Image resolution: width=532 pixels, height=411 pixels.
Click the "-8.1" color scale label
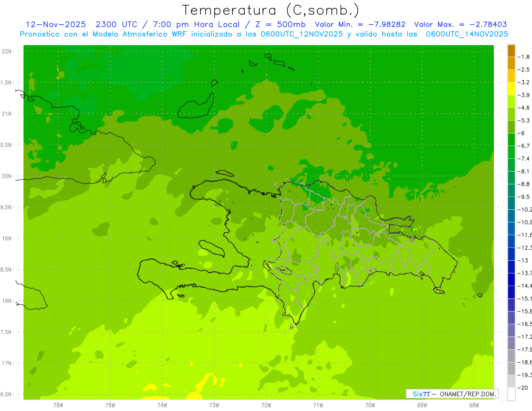(524, 171)
